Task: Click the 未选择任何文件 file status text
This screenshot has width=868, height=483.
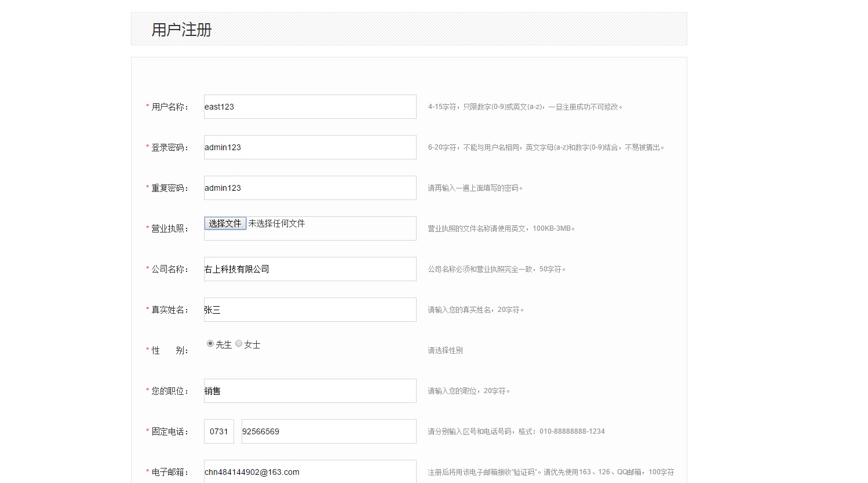Action: point(276,223)
